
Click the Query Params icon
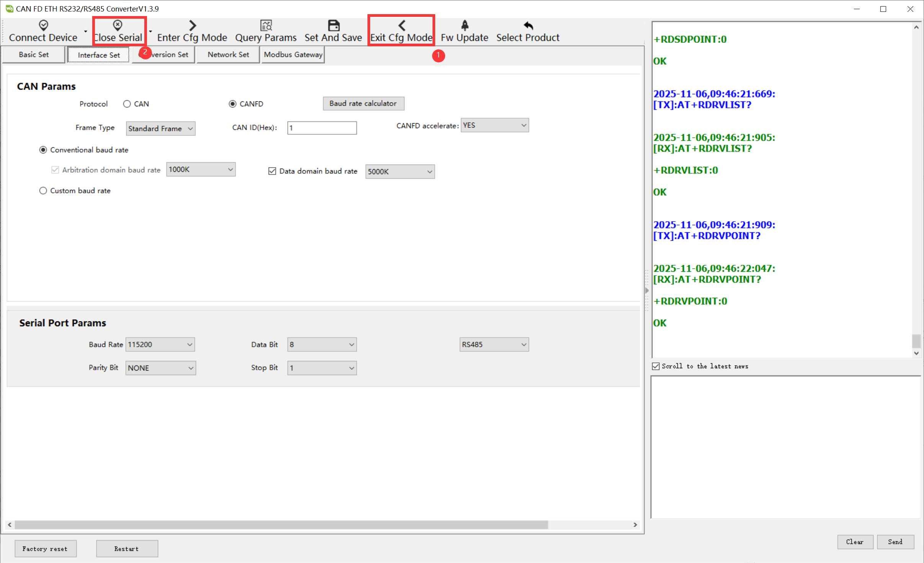point(266,26)
